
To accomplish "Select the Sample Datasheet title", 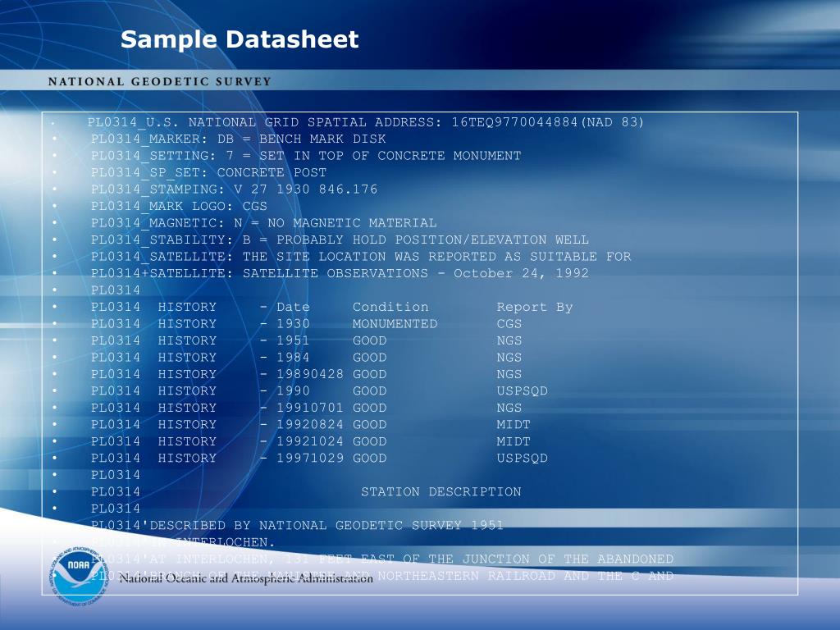I will (x=240, y=39).
